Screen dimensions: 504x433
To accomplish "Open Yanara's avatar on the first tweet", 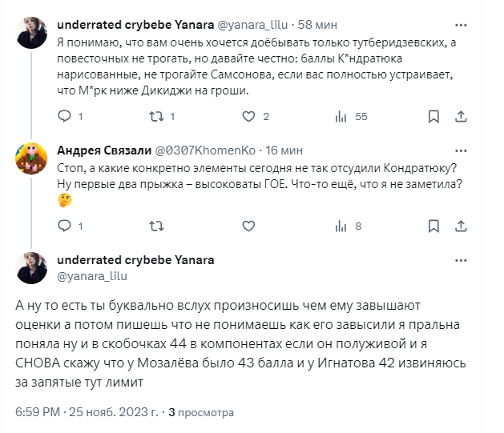I will coord(32,33).
